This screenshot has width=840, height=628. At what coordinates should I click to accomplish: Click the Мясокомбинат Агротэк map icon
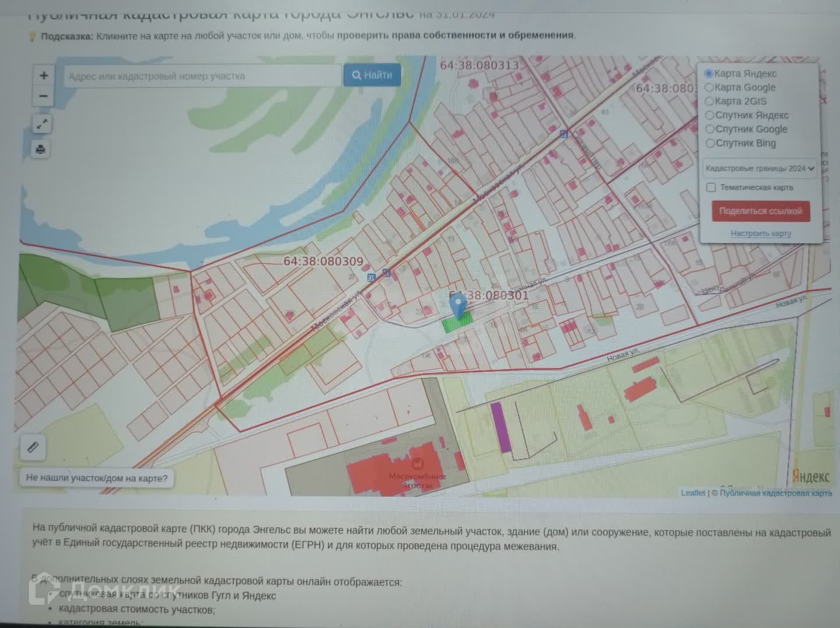(x=418, y=464)
